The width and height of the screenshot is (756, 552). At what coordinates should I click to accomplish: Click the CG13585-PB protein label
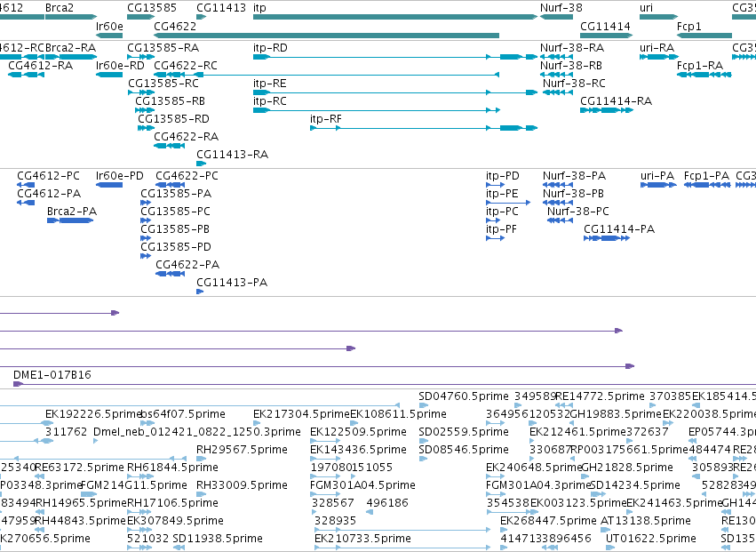point(175,229)
